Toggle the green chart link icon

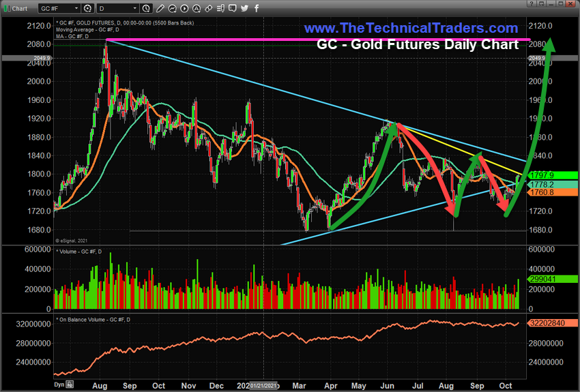point(6,9)
